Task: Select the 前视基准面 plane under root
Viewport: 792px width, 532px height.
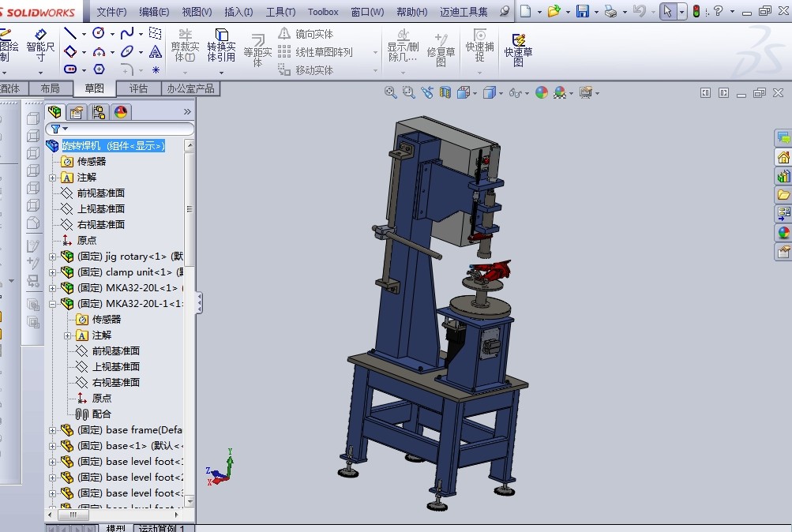Action: coord(100,193)
